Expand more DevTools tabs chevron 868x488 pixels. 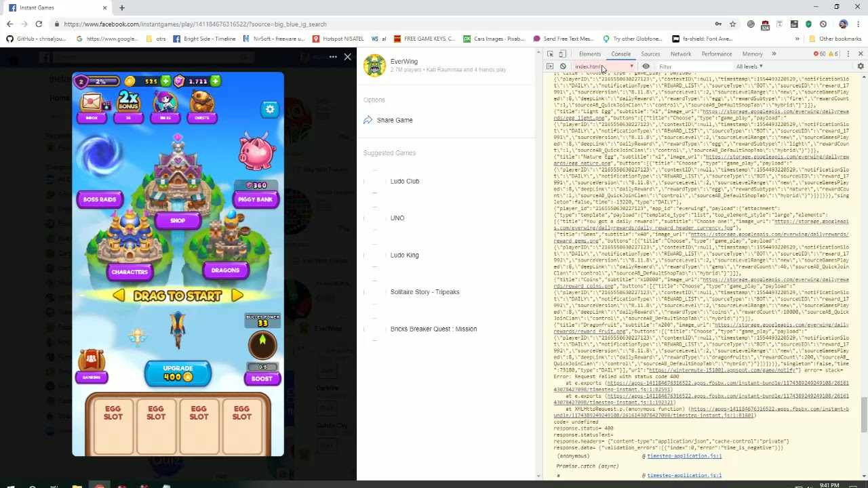[x=774, y=54]
